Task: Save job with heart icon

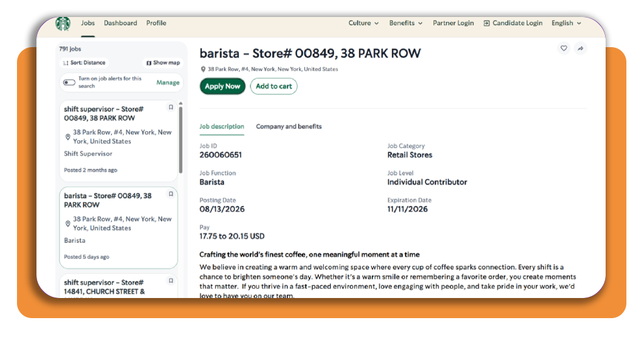Action: tap(563, 48)
